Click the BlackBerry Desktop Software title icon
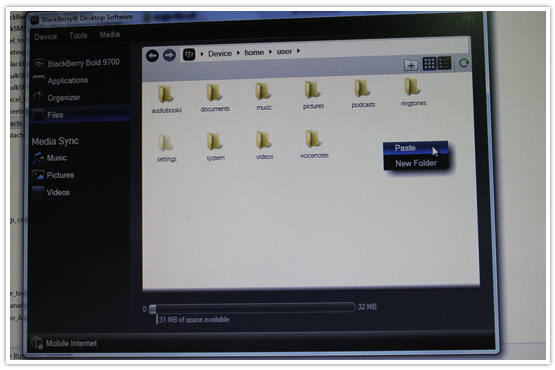This screenshot has height=370, width=555. [34, 21]
